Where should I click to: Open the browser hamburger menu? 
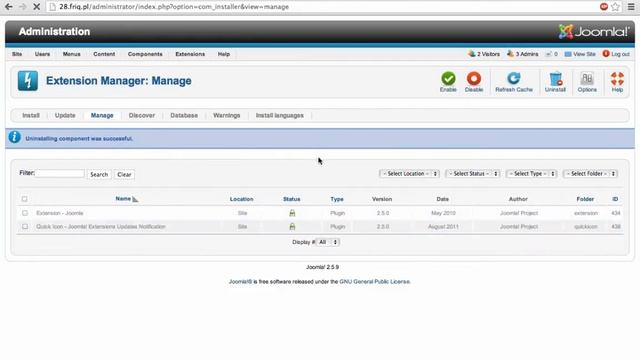631,7
